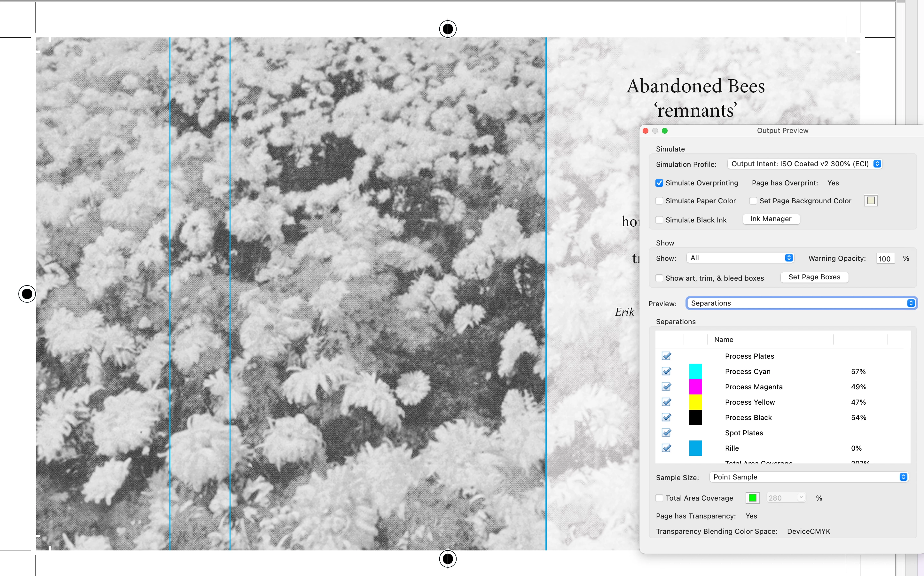Disable Simulate Overprinting checkbox
The width and height of the screenshot is (924, 576).
659,183
